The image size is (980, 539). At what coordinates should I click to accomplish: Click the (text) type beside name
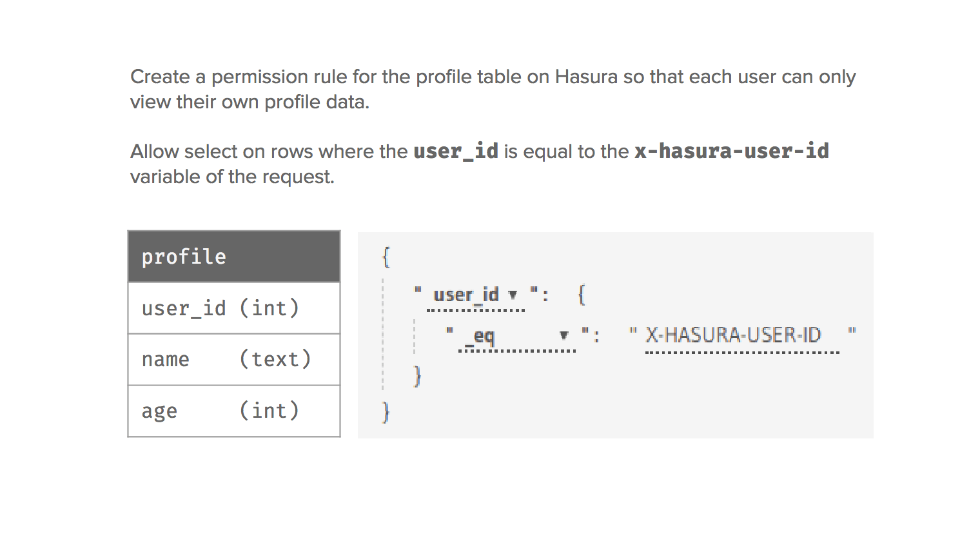275,360
